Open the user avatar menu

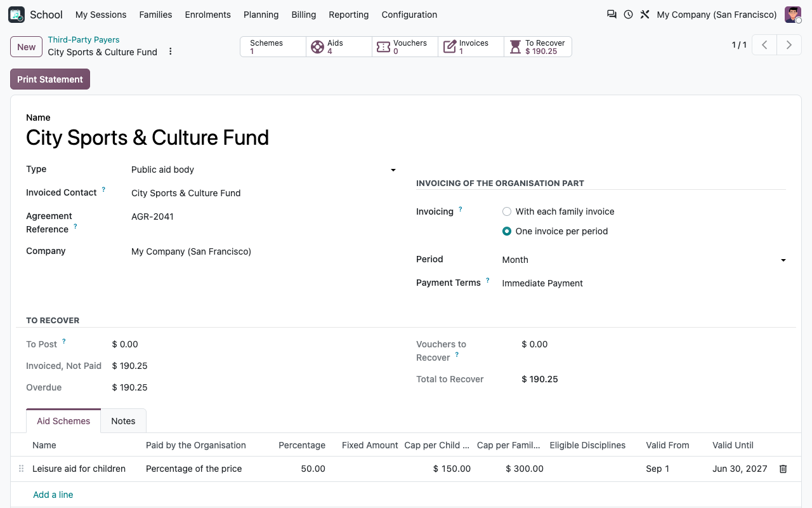[793, 15]
